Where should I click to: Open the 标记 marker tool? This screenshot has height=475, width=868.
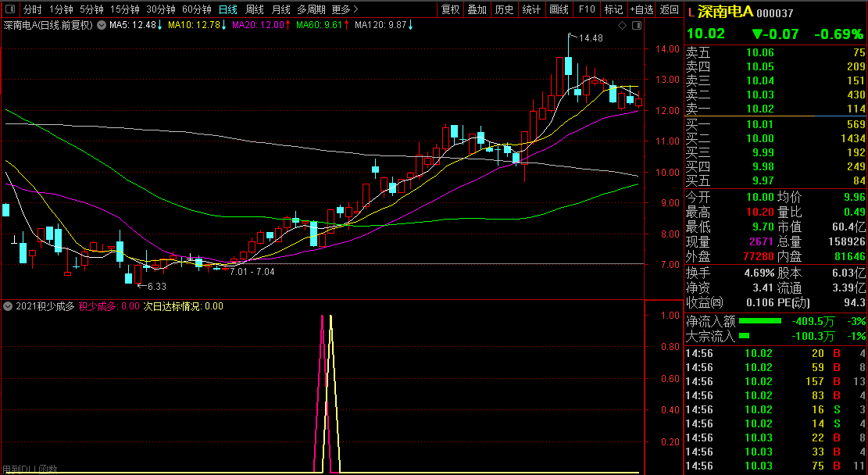click(x=613, y=9)
